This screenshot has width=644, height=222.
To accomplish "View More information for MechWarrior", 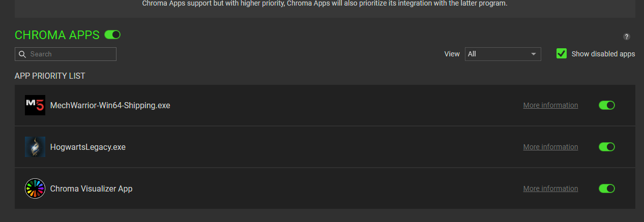I will click(550, 105).
